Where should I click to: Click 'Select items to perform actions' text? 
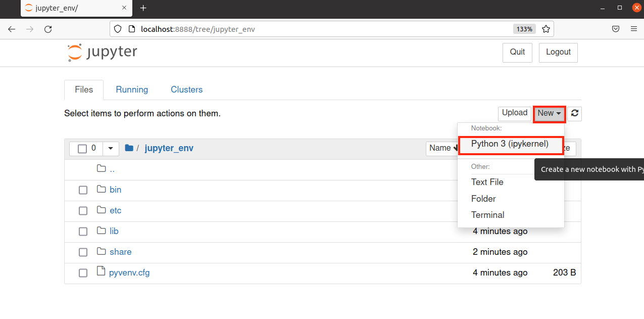[x=142, y=114]
